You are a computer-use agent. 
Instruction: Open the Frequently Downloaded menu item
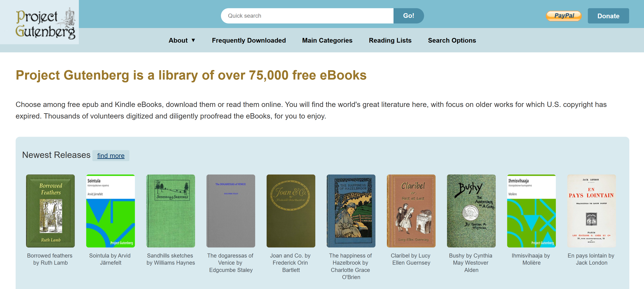click(x=248, y=40)
